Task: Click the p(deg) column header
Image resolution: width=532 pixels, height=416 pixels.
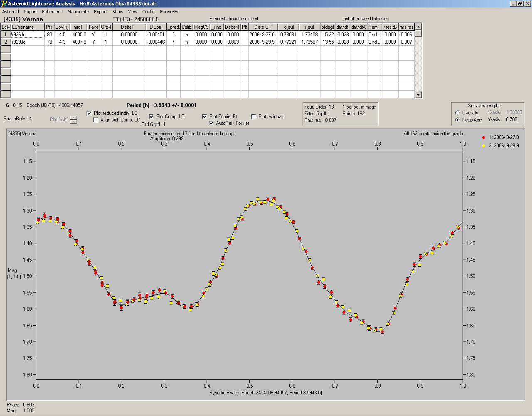Action: click(x=328, y=27)
